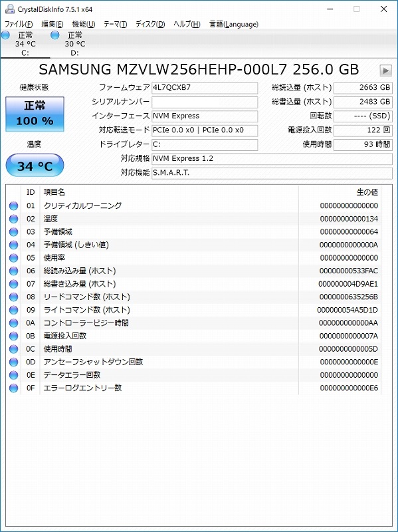The width and height of the screenshot is (398, 532).
Task: Click power on count value 122 回
Action: click(363, 130)
